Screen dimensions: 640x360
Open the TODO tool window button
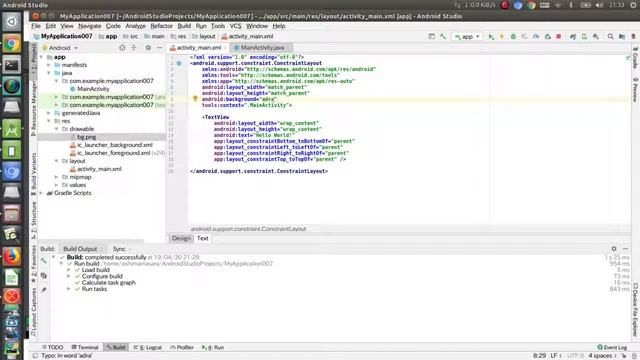click(52, 347)
